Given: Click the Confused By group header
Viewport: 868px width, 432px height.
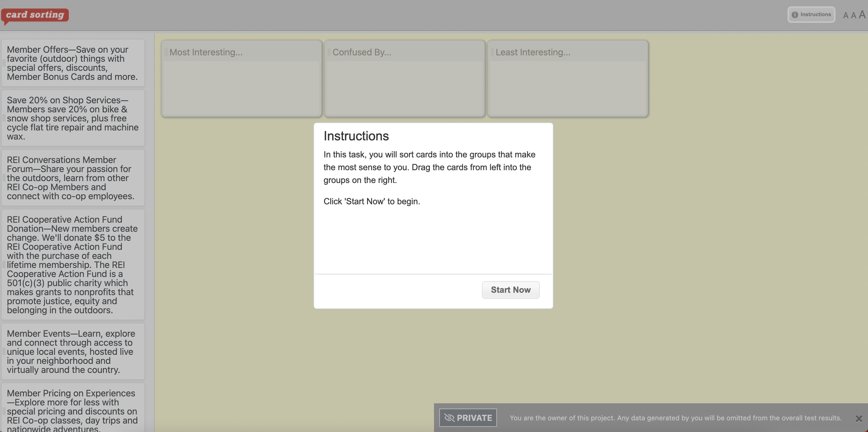Looking at the screenshot, I should click(x=362, y=52).
